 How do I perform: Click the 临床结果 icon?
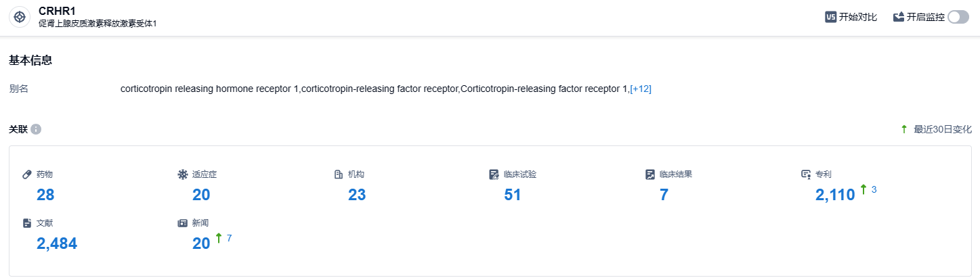pyautogui.click(x=650, y=174)
